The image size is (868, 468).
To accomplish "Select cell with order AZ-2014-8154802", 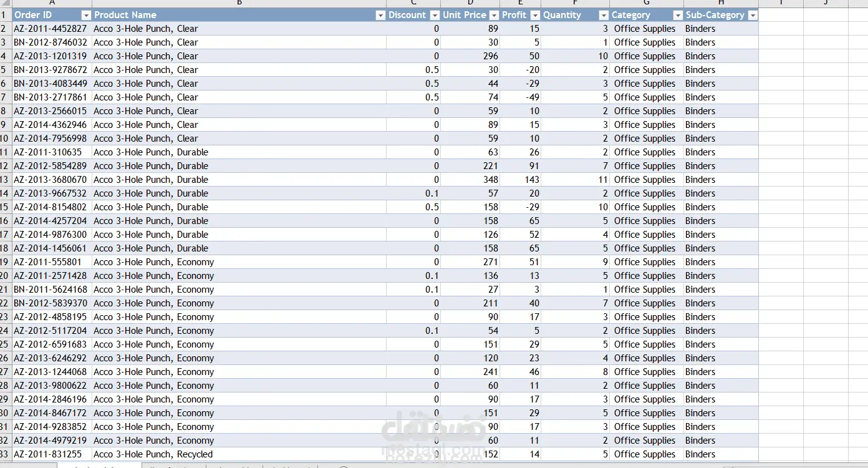I will click(x=52, y=207).
